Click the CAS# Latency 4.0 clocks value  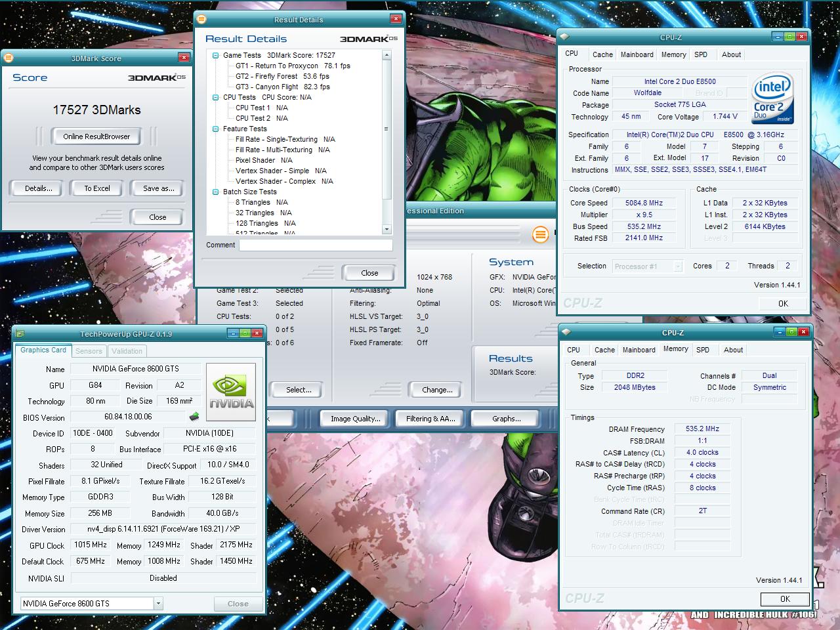click(x=702, y=453)
